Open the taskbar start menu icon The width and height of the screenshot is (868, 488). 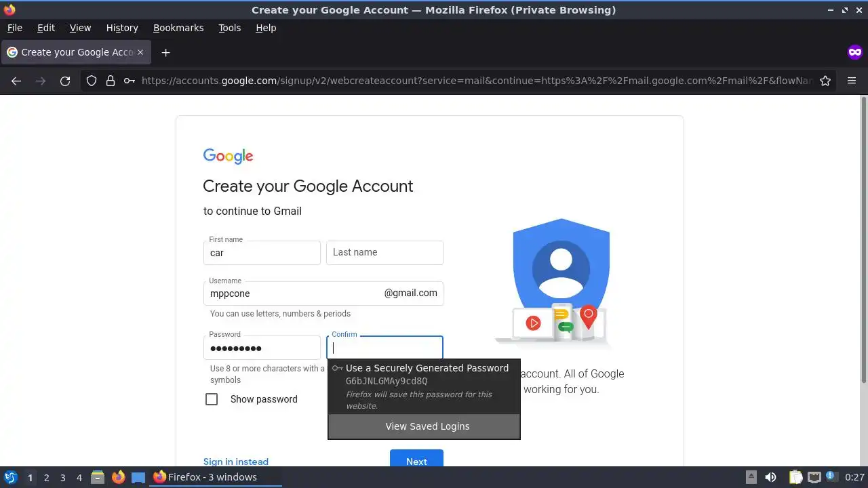pos(11,477)
